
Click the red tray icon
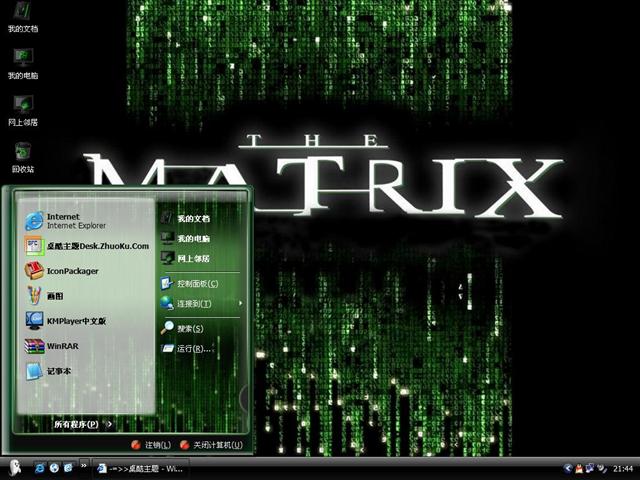(x=579, y=469)
